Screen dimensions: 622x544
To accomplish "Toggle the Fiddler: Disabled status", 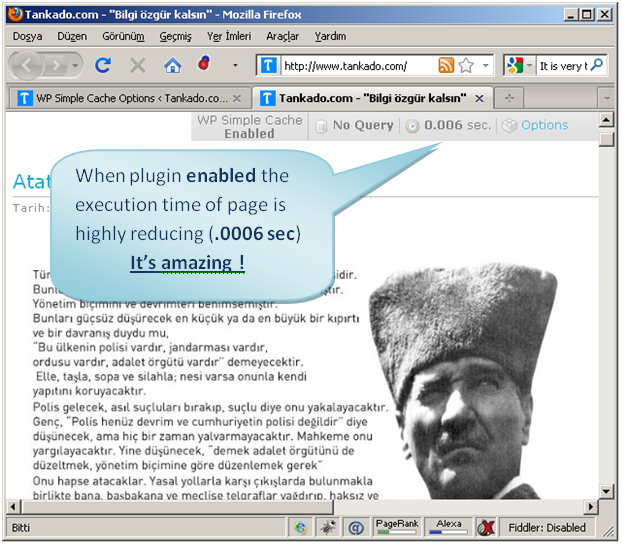I will [x=548, y=527].
